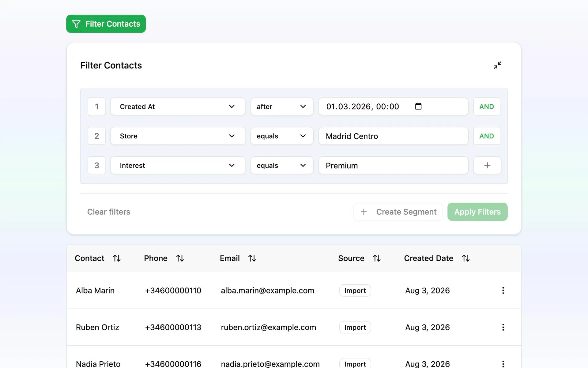This screenshot has width=588, height=368.
Task: Select contact name Alba Marin
Action: 95,290
